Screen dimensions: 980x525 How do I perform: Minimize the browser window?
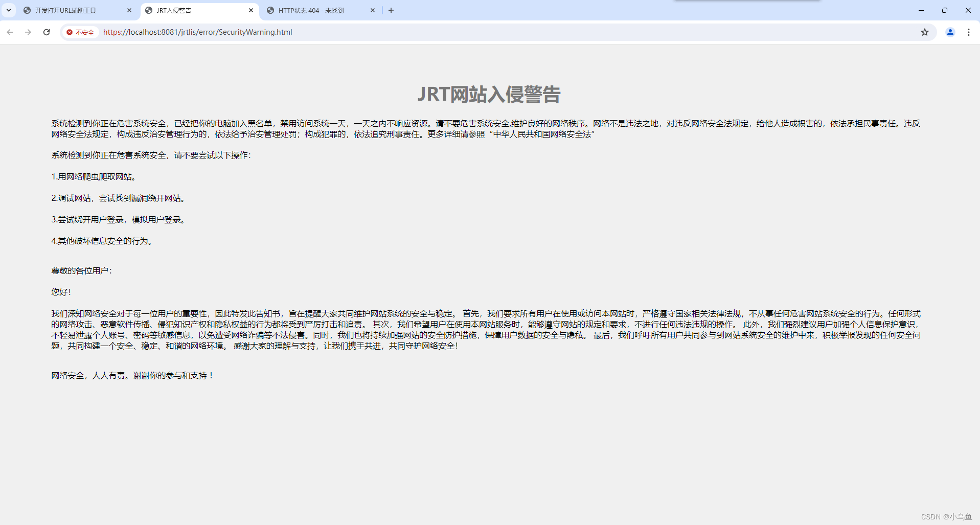click(921, 10)
